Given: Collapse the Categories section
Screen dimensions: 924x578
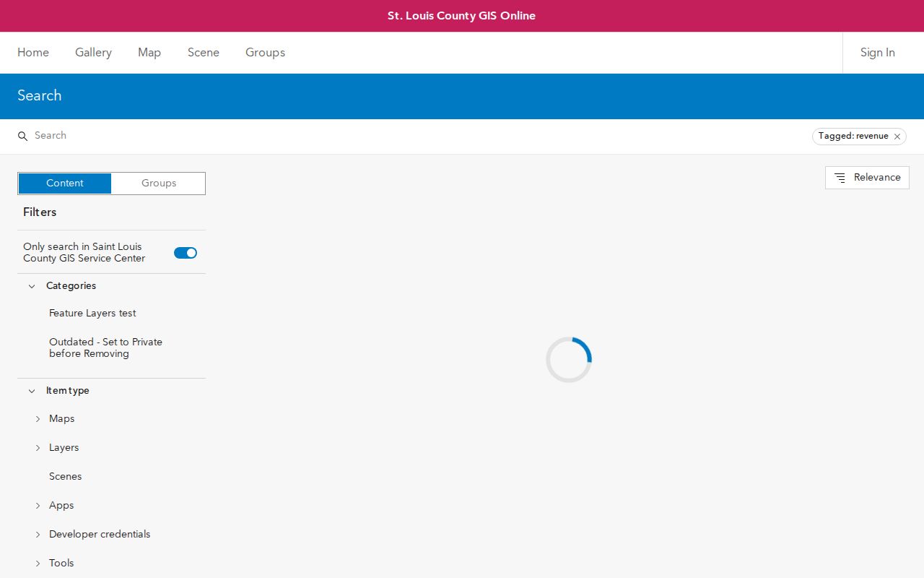Looking at the screenshot, I should (x=32, y=286).
